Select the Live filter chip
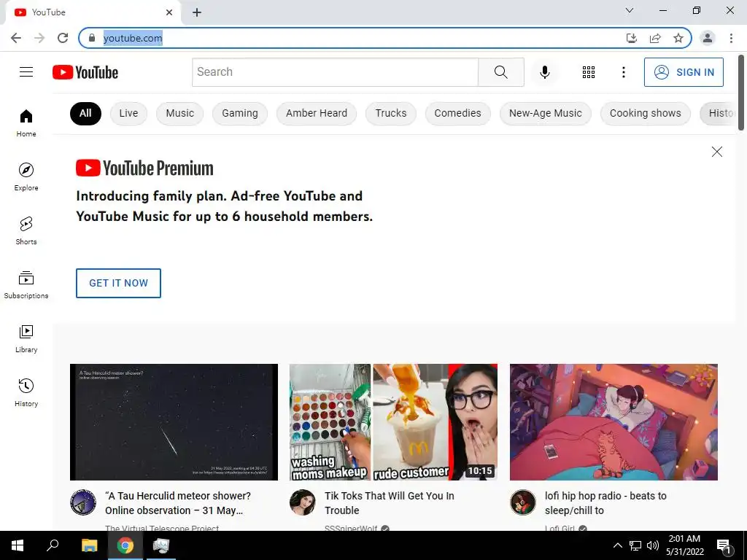 (x=128, y=113)
